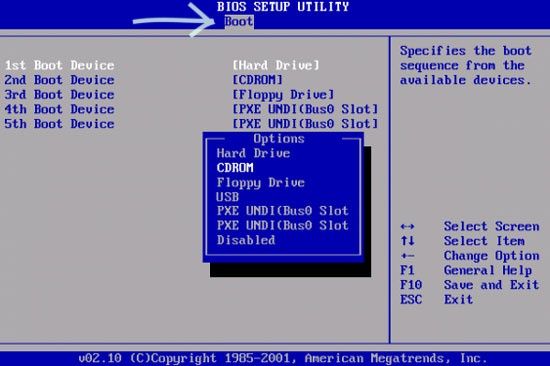Click the F1 key label
The width and height of the screenshot is (550, 366).
pos(407,271)
